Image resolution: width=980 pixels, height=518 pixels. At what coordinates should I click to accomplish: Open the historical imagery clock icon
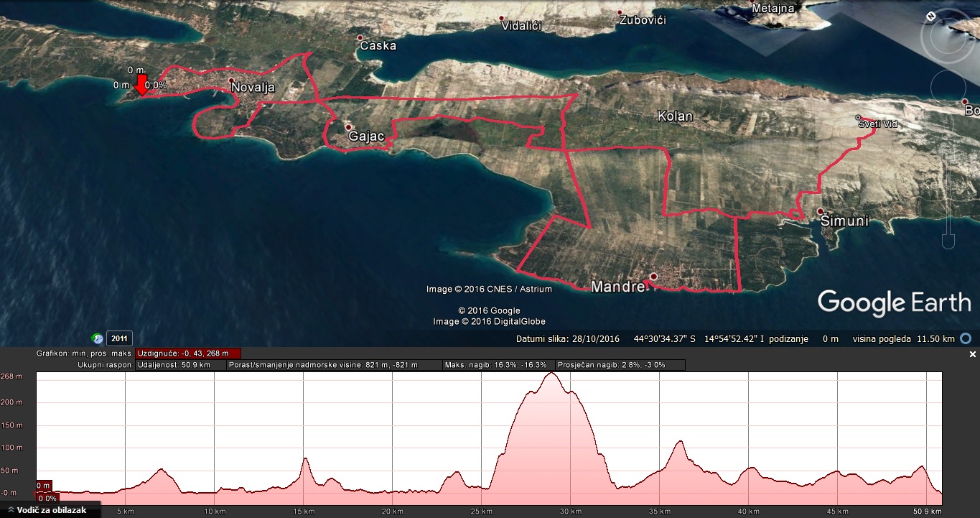tap(97, 338)
